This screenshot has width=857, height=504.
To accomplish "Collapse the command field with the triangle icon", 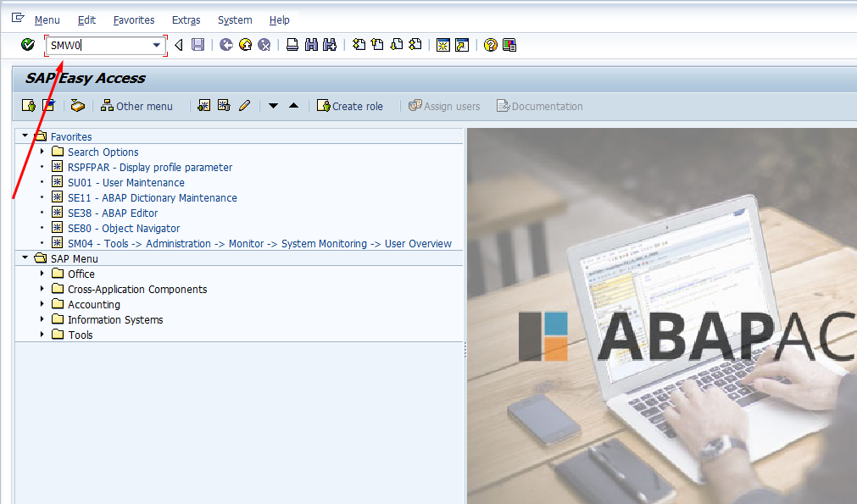I will point(179,45).
